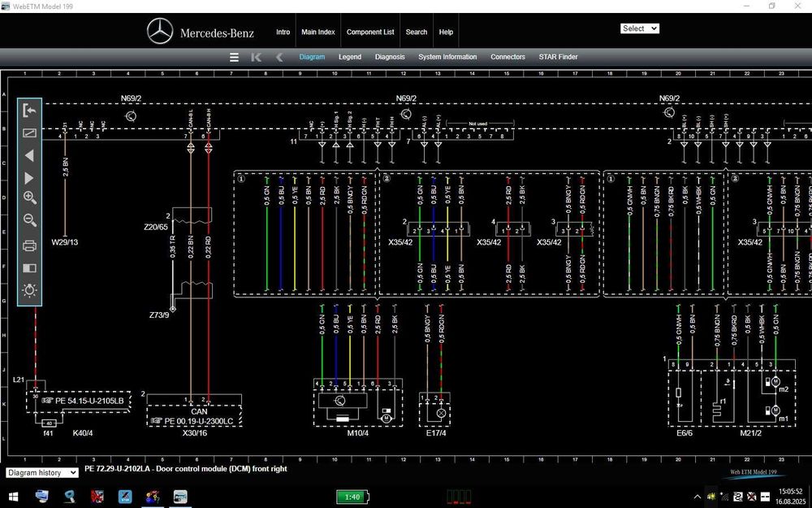Open the STAR Finder tab
The height and width of the screenshot is (508, 812).
coord(559,57)
